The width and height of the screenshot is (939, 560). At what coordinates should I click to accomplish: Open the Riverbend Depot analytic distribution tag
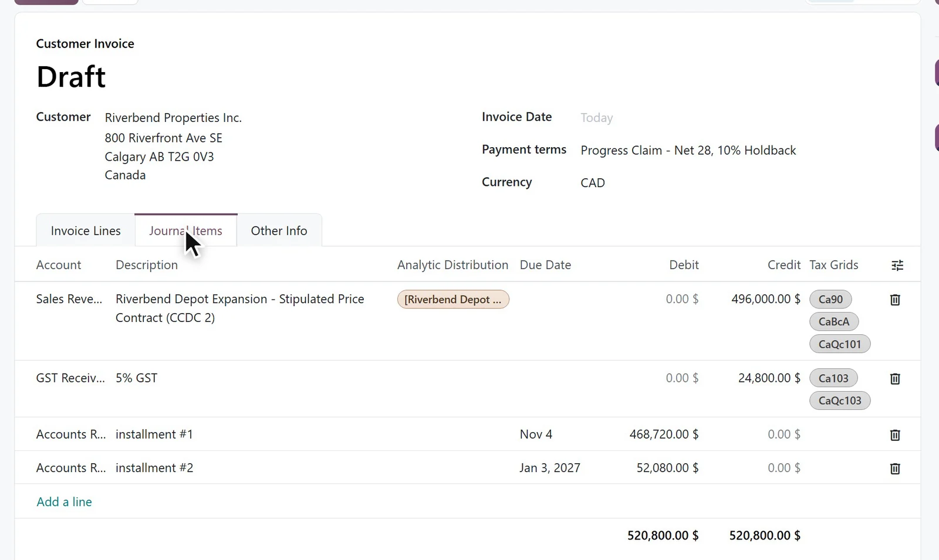tap(453, 300)
